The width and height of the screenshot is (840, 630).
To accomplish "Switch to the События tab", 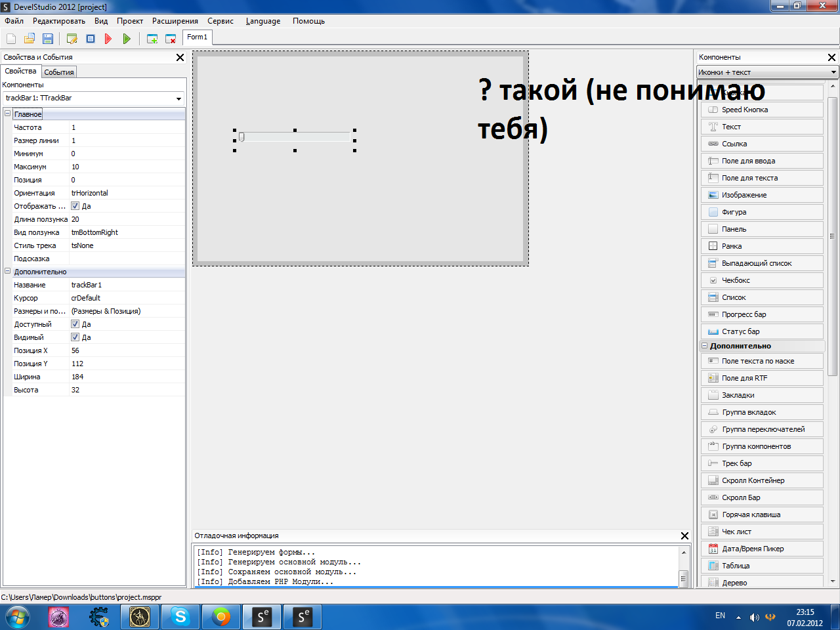I will click(59, 72).
